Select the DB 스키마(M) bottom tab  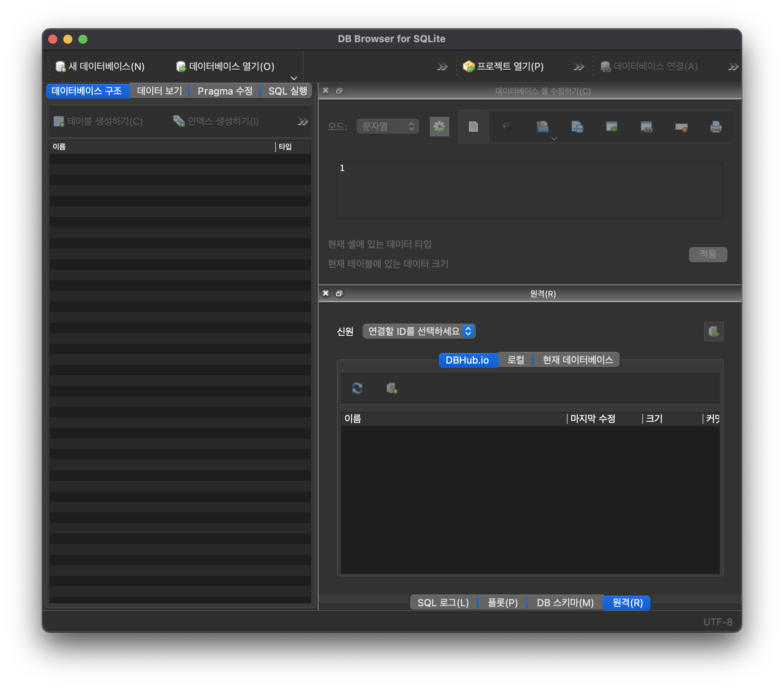pyautogui.click(x=565, y=603)
